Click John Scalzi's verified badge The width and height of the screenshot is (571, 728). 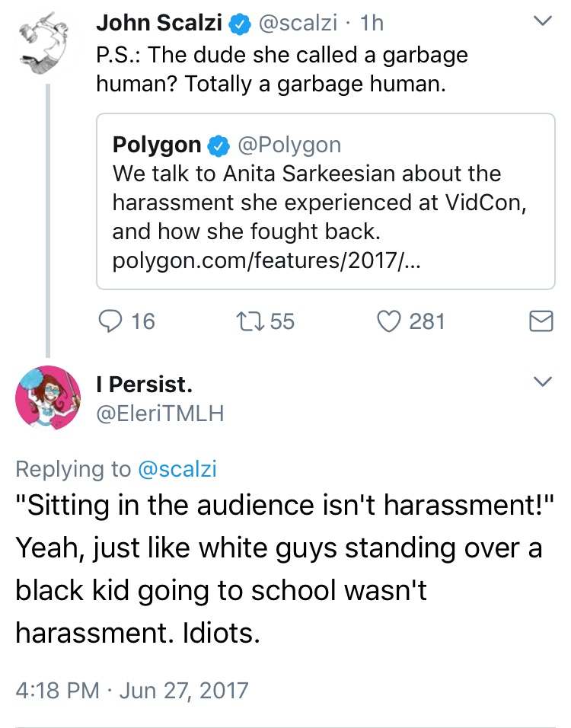click(240, 23)
